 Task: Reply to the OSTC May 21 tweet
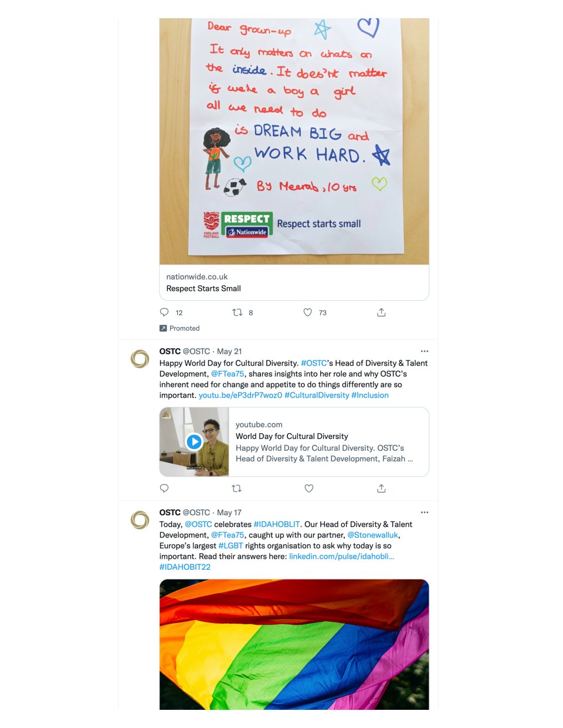tap(164, 488)
